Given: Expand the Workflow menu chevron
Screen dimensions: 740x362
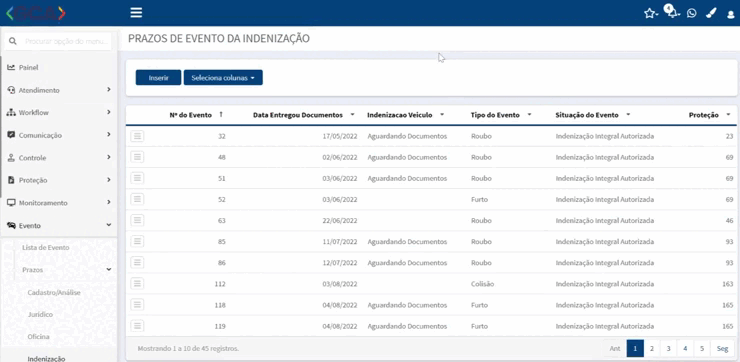Looking at the screenshot, I should (109, 112).
